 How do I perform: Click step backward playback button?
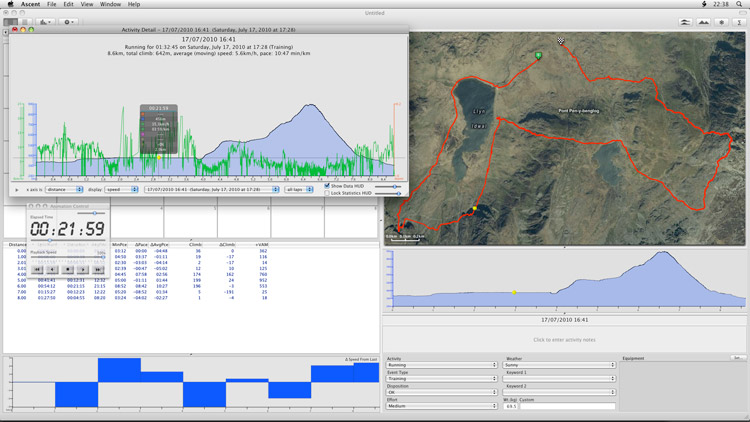52,270
